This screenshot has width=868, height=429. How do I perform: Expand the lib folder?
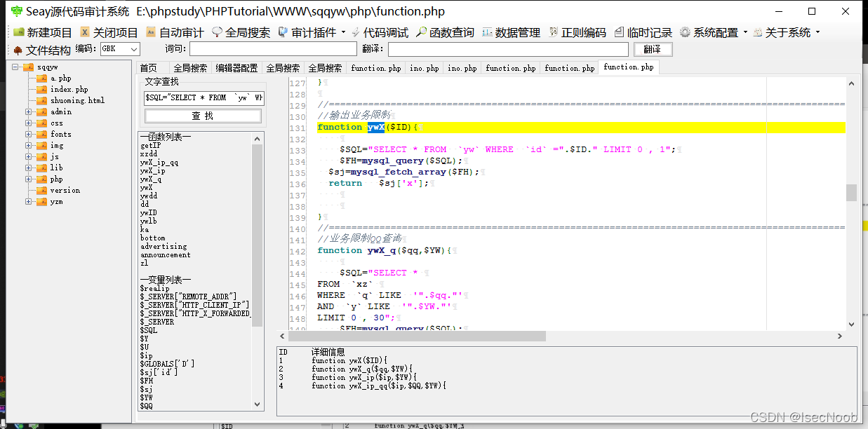tap(29, 168)
